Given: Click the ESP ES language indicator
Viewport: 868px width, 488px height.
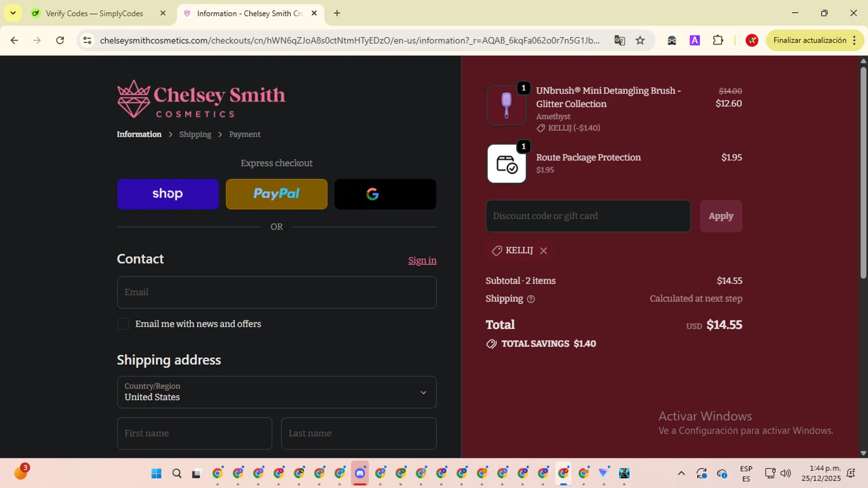Looking at the screenshot, I should [746, 474].
